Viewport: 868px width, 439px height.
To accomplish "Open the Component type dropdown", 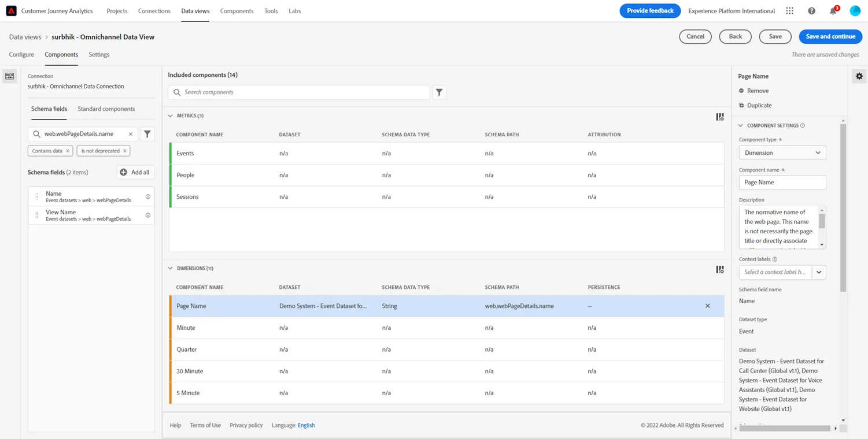I will [x=782, y=153].
